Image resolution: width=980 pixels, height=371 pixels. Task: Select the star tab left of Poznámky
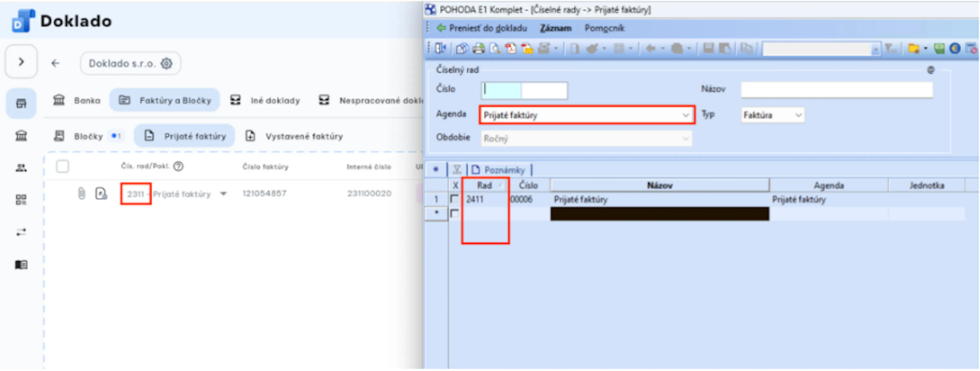pos(436,169)
